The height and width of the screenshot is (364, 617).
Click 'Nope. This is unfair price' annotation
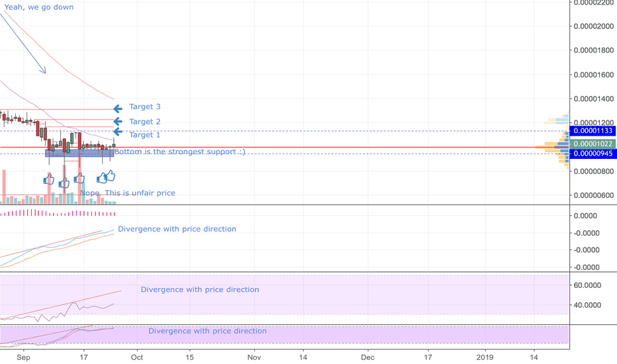coord(128,193)
